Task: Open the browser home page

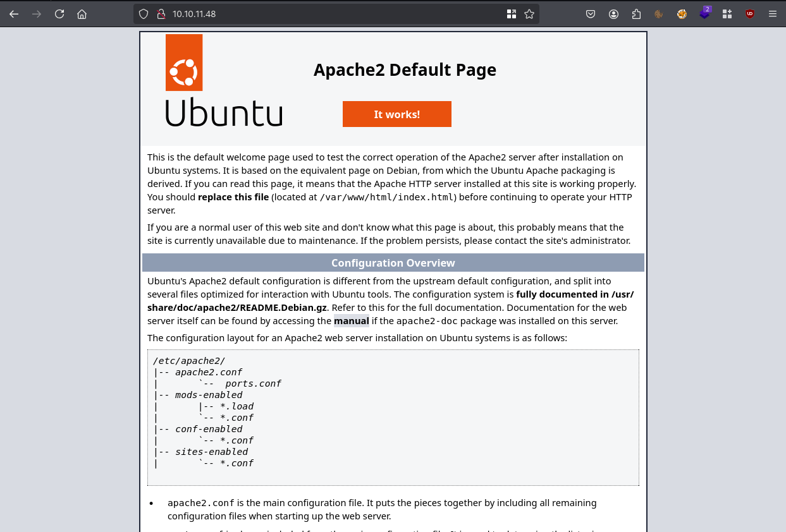Action: click(x=82, y=14)
